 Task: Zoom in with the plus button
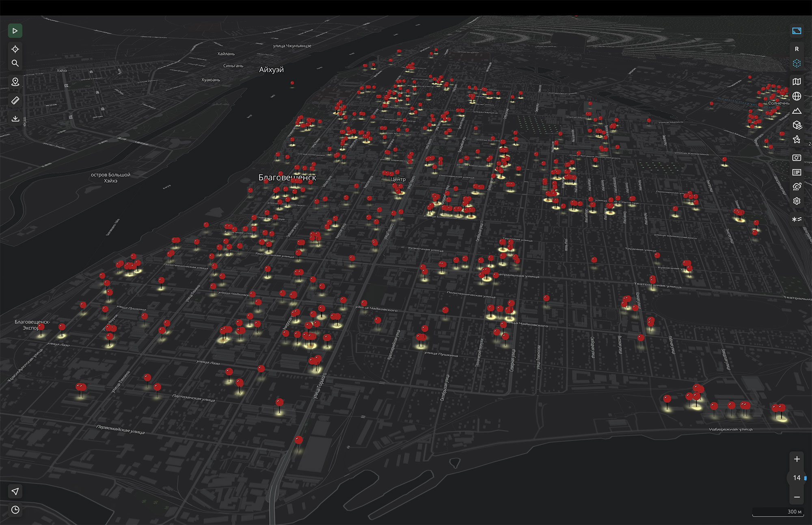[x=797, y=459]
